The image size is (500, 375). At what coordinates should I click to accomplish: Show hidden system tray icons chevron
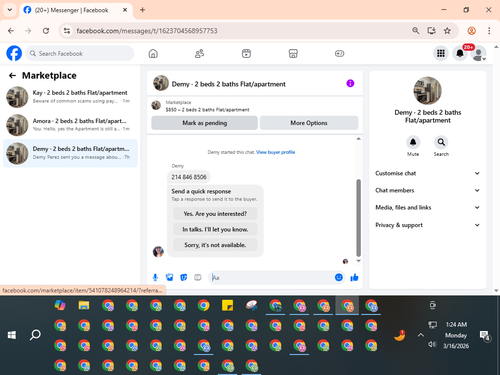tap(421, 335)
